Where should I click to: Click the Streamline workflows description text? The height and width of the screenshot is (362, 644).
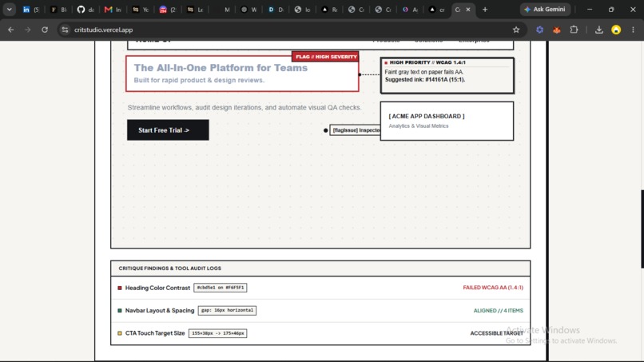[x=244, y=108]
